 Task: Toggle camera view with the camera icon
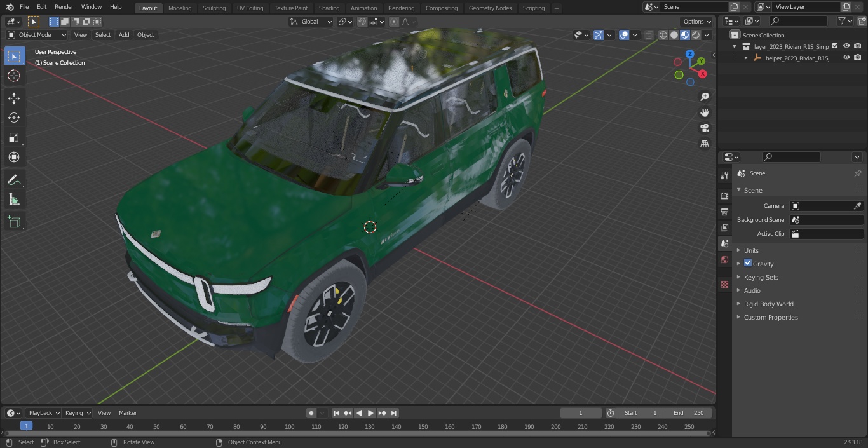705,128
